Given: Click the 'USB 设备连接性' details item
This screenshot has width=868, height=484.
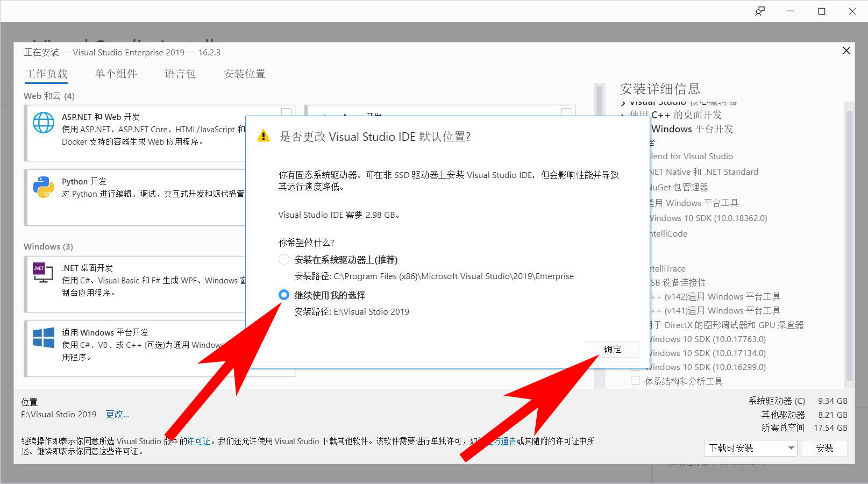Looking at the screenshot, I should (678, 282).
